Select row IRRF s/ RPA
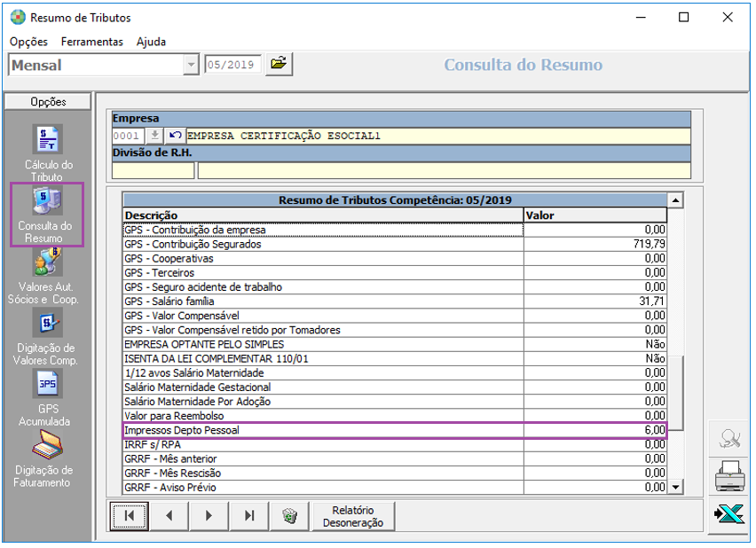 click(x=395, y=444)
